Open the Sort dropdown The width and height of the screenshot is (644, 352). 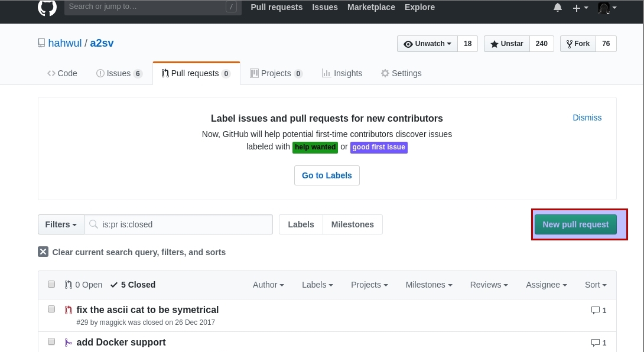596,285
